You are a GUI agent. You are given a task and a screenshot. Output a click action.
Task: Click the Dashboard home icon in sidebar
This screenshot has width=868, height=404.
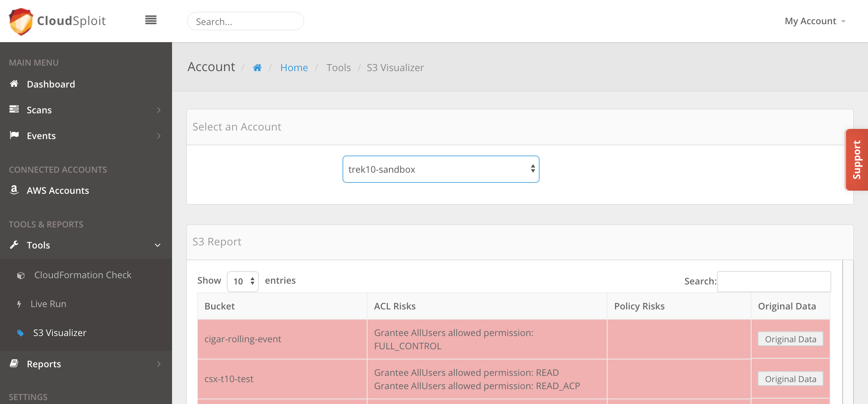[x=14, y=84]
